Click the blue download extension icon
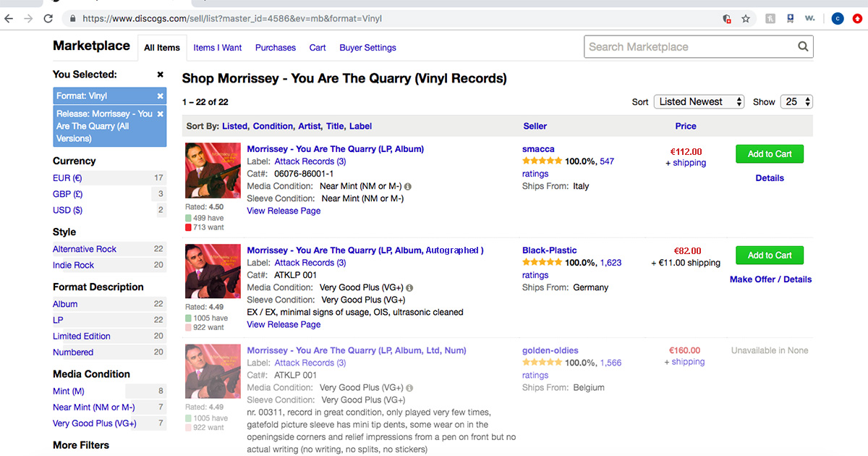The image size is (868, 456). [791, 19]
